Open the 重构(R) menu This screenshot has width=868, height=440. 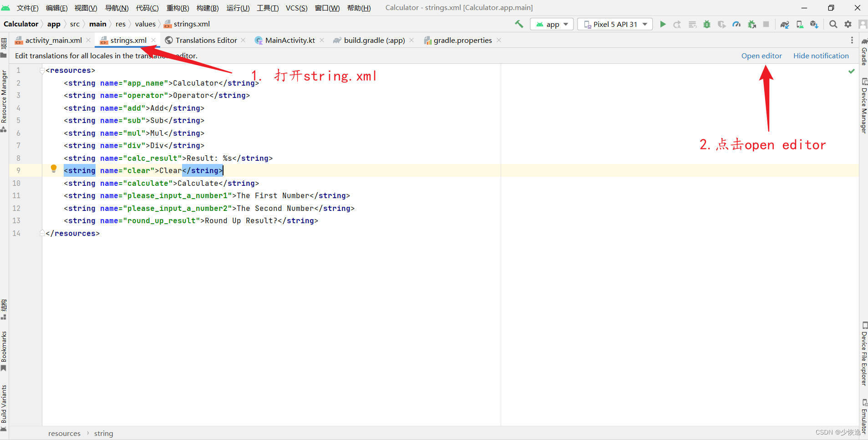tap(178, 8)
